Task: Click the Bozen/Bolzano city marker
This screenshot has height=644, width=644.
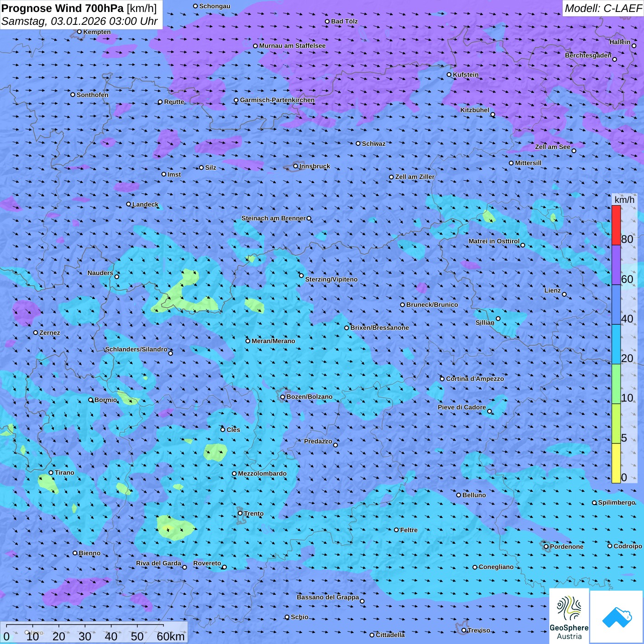Action: point(282,397)
